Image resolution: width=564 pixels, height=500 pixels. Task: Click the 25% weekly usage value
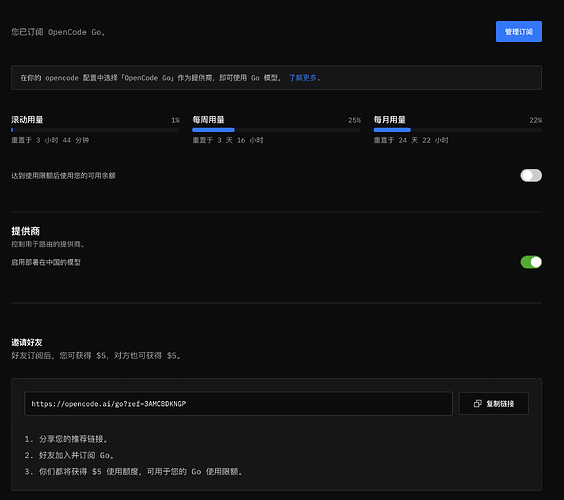[354, 120]
